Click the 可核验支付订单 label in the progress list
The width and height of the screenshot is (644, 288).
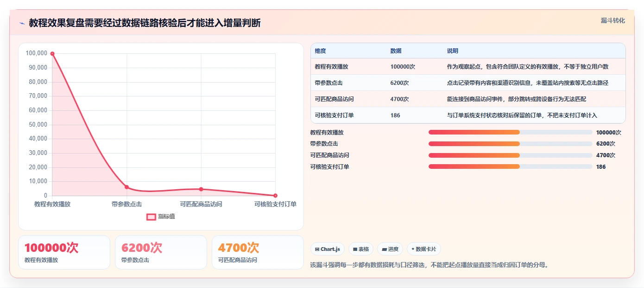[x=330, y=167]
